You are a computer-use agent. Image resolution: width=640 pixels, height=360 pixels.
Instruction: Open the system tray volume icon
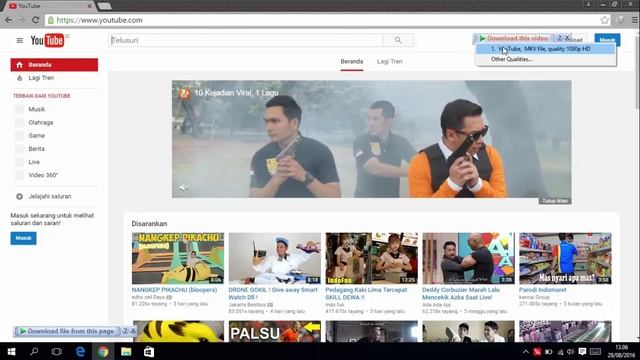(x=570, y=352)
